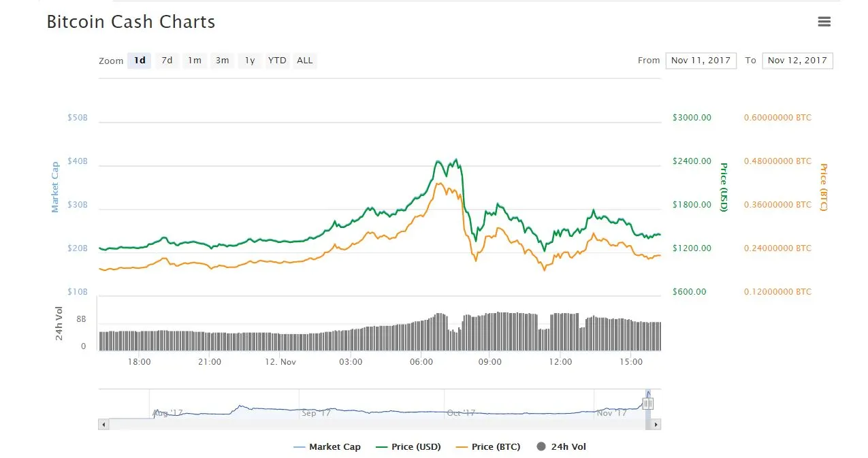Click the Sep '17 area in navigator timeline
This screenshot has height=458, width=868.
317,413
